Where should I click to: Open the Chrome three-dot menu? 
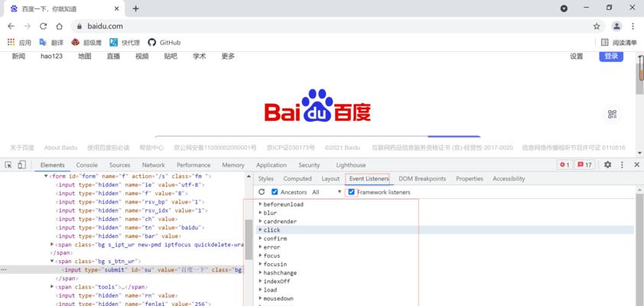(633, 26)
